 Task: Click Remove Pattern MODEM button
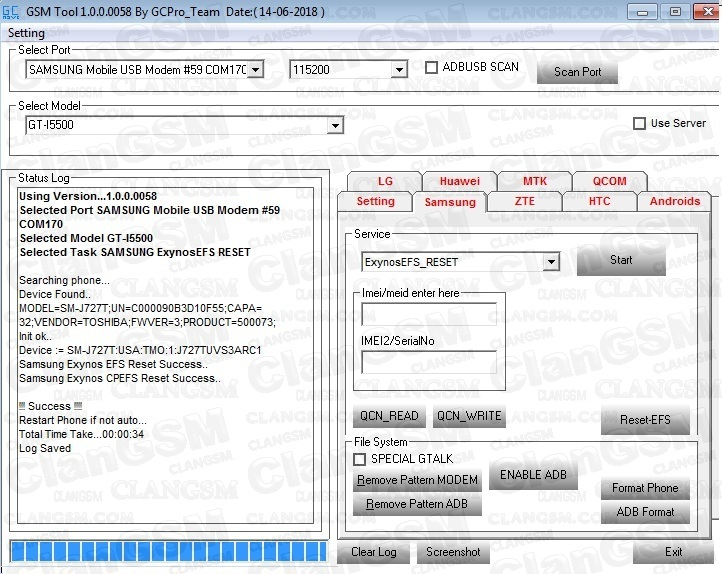pyautogui.click(x=417, y=480)
